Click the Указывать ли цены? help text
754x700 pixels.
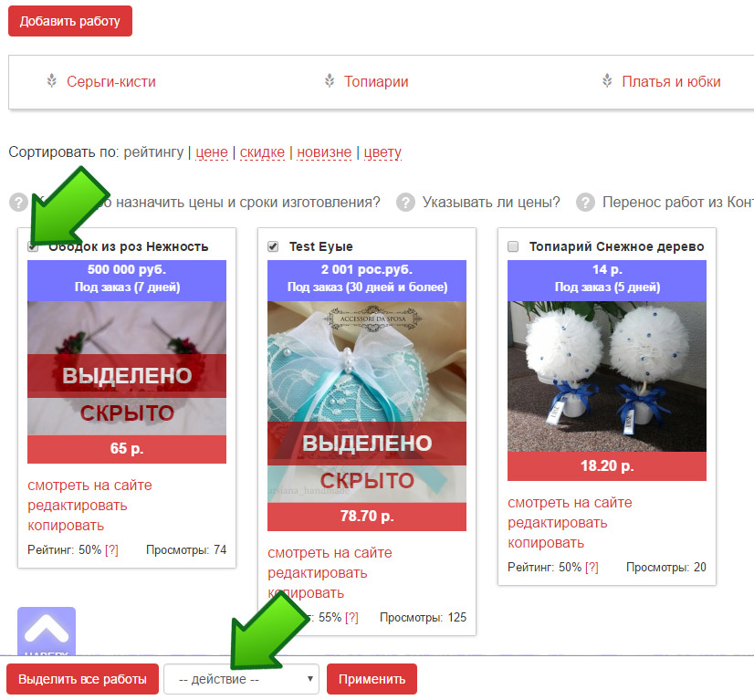click(x=491, y=203)
